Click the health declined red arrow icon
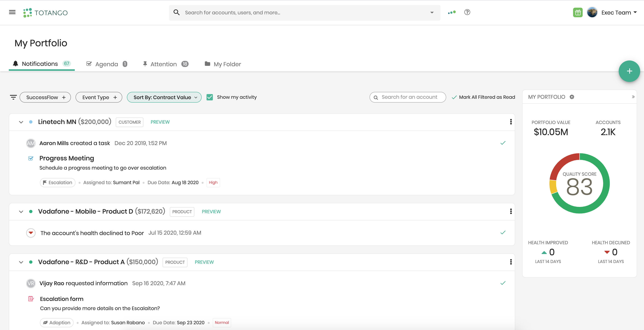The width and height of the screenshot is (644, 330). (31, 233)
